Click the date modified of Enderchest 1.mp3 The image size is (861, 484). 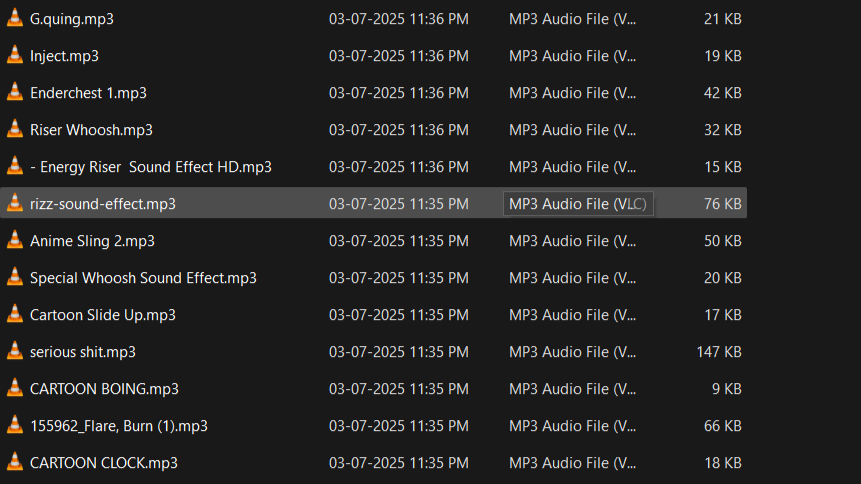click(x=398, y=93)
